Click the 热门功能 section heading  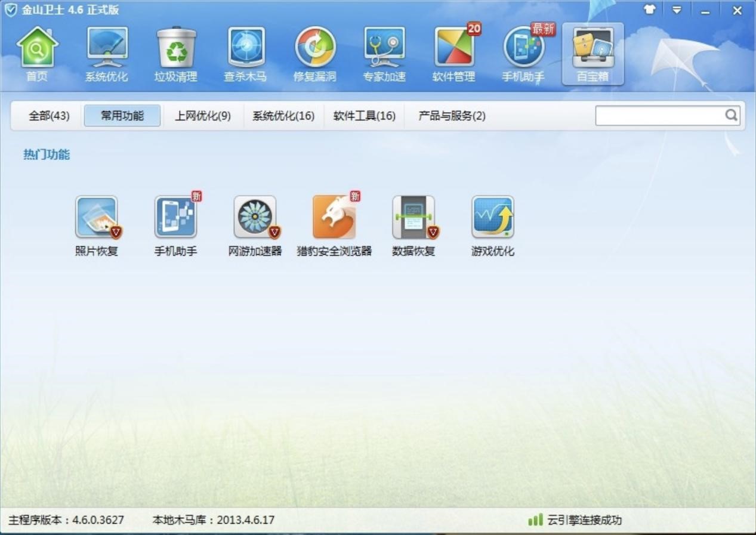point(47,155)
